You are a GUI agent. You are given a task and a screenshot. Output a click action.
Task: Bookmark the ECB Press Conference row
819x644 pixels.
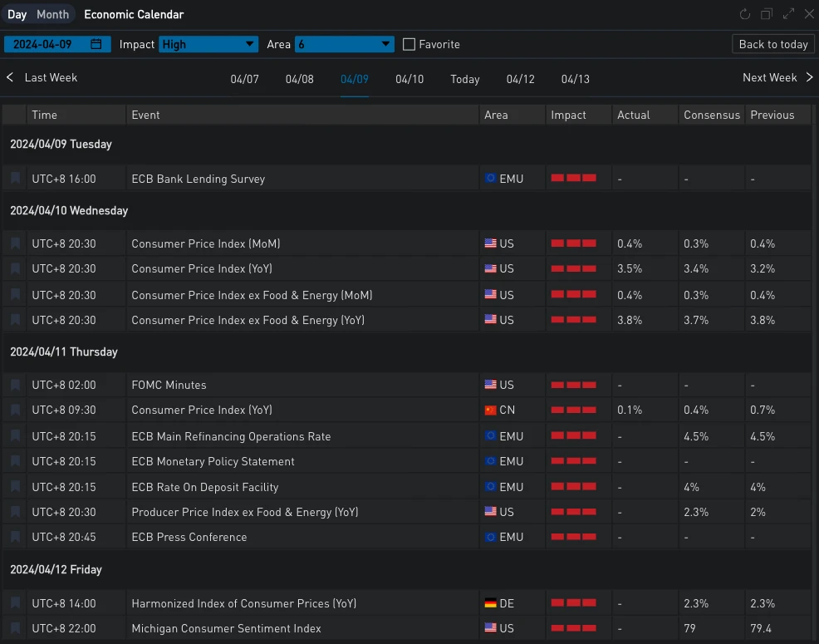click(15, 537)
